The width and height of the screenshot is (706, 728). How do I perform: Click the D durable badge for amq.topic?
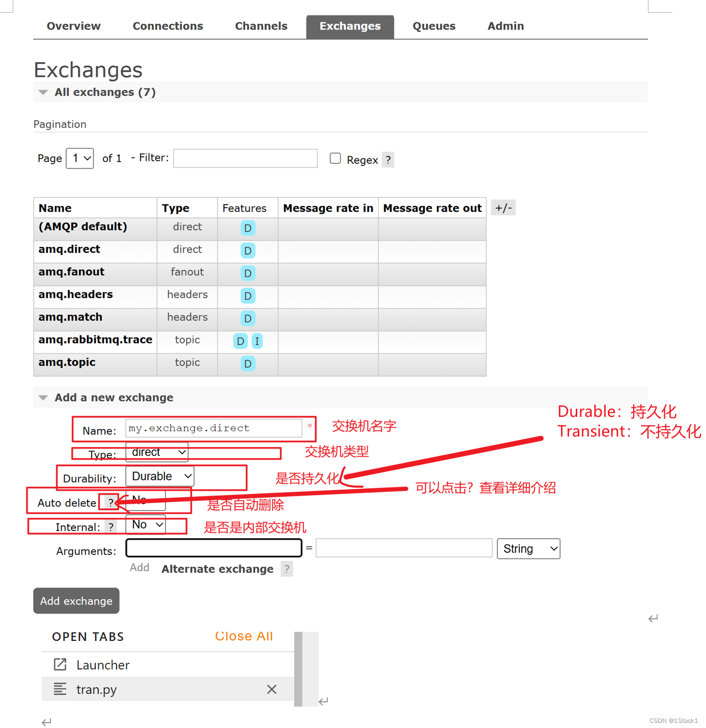(x=247, y=363)
